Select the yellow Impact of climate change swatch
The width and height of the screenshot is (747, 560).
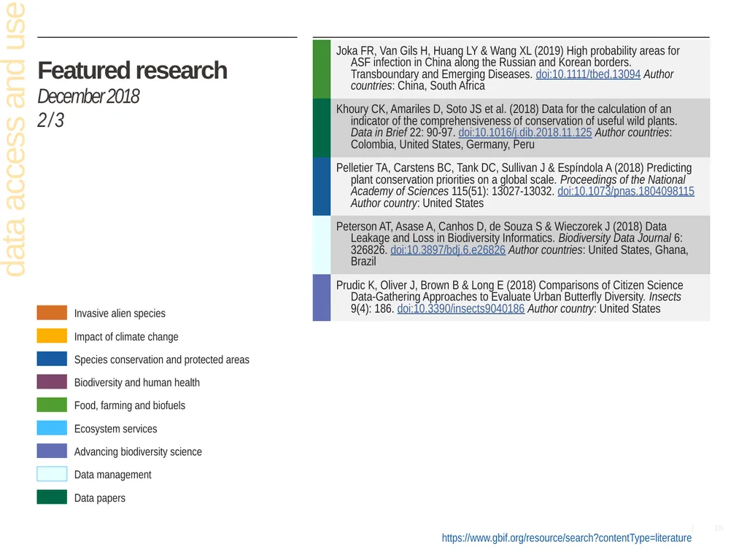52,335
